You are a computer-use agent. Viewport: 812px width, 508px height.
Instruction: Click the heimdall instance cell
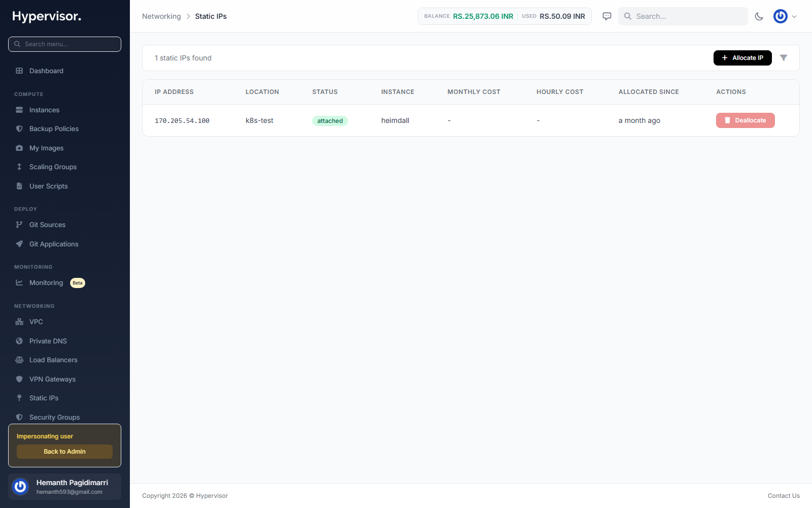coord(395,120)
